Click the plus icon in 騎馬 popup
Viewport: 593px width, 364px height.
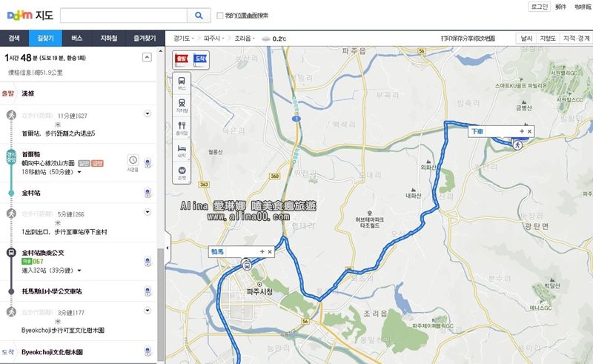(262, 251)
